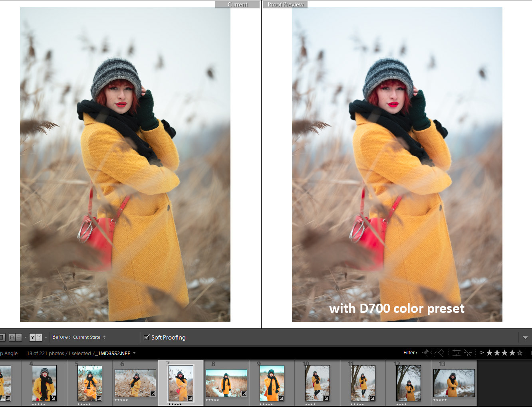This screenshot has height=407, width=532.
Task: Click the star rating under thumbnail 8
Action: pos(212,400)
